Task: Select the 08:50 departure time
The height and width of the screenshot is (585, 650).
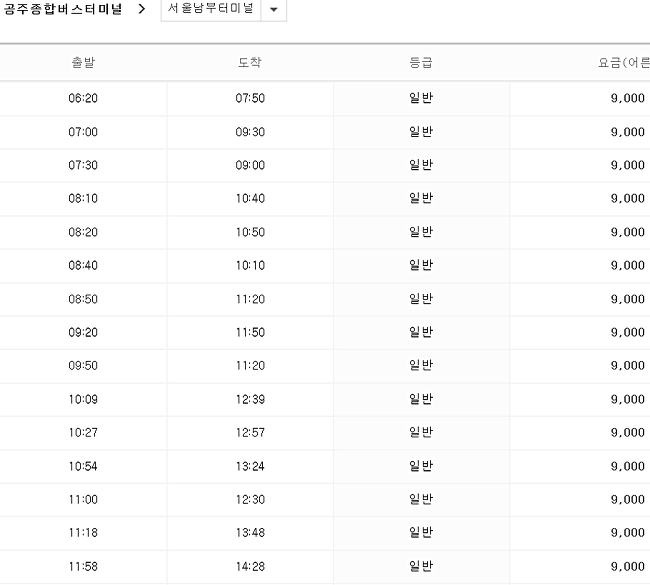Action: [83, 299]
